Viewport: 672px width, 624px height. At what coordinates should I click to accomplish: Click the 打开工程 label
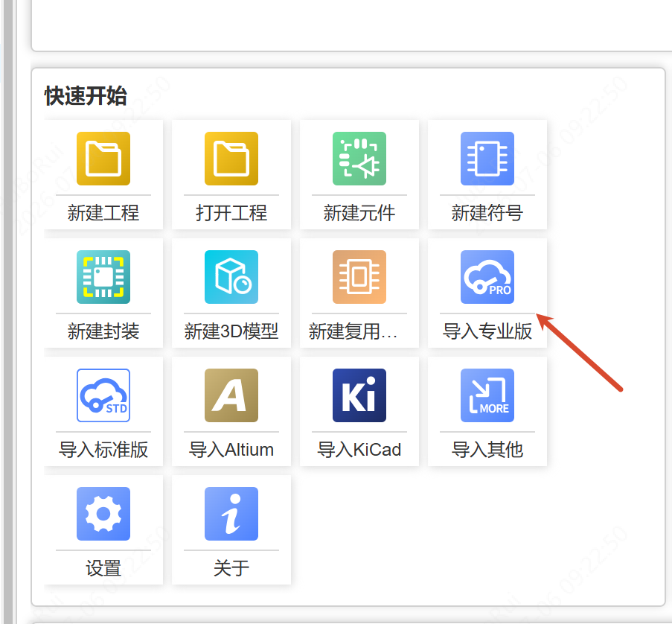click(x=231, y=213)
